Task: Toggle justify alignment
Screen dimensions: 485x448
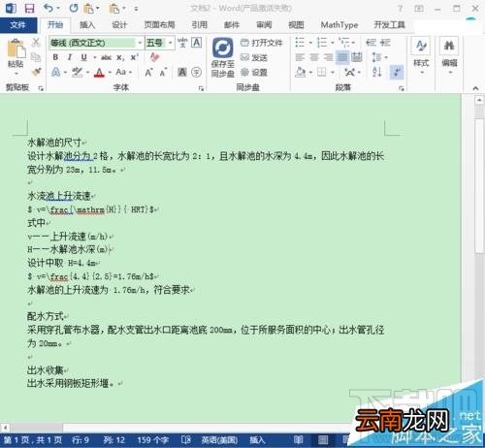Action: click(342, 57)
